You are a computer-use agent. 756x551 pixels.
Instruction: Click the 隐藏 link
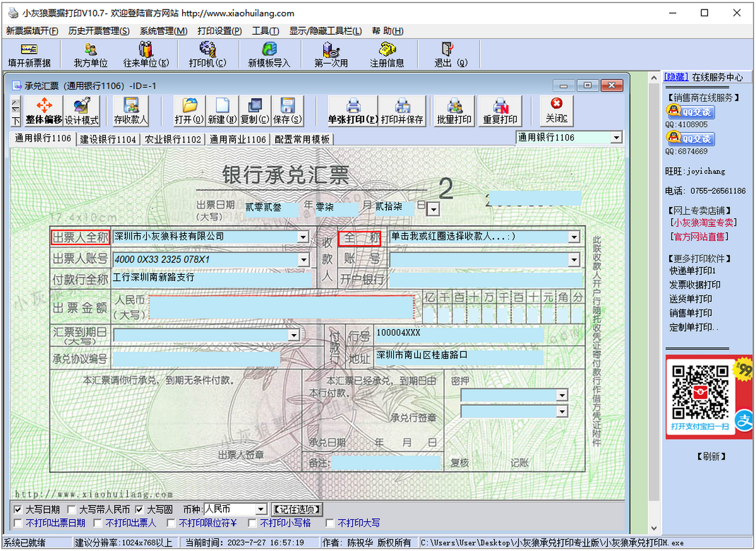pyautogui.click(x=676, y=77)
